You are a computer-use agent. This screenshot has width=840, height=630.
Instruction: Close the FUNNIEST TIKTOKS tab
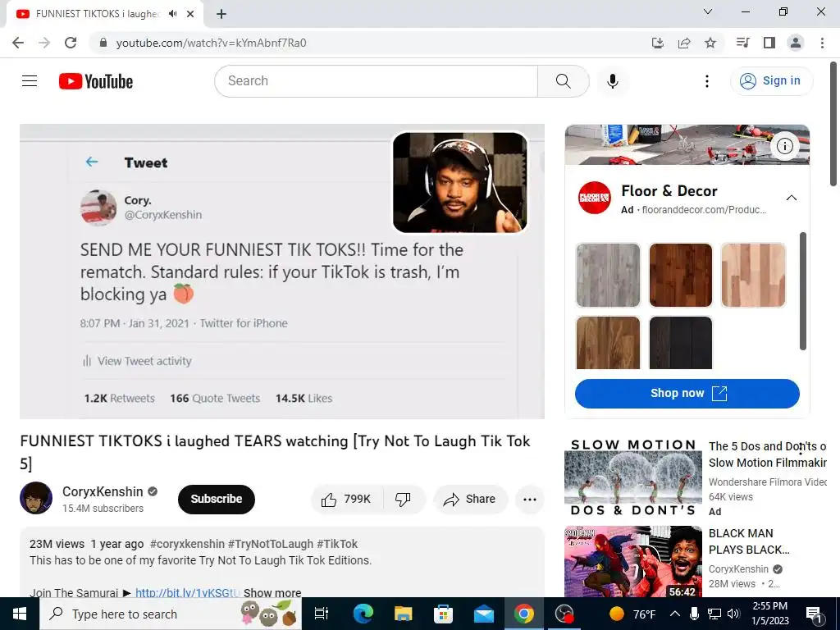[x=190, y=14]
